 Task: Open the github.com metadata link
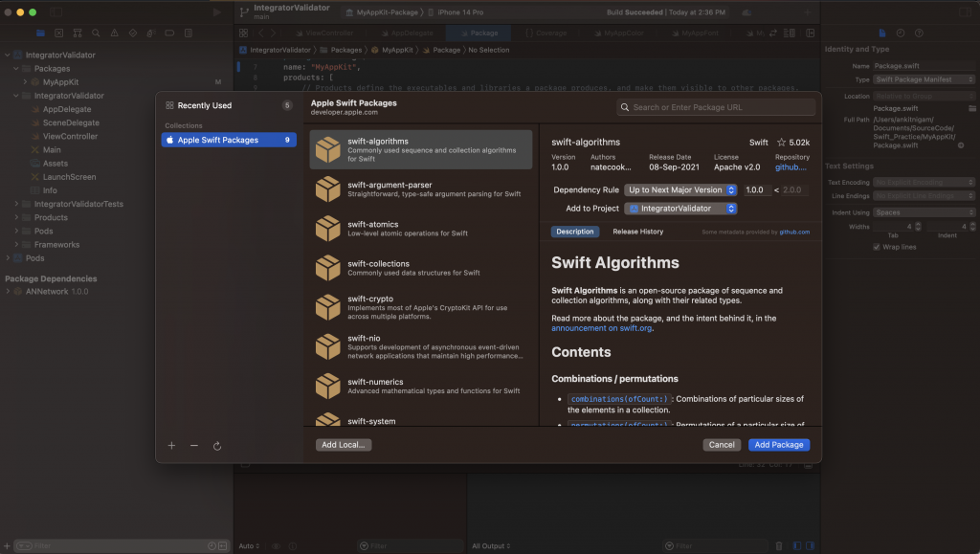click(794, 232)
